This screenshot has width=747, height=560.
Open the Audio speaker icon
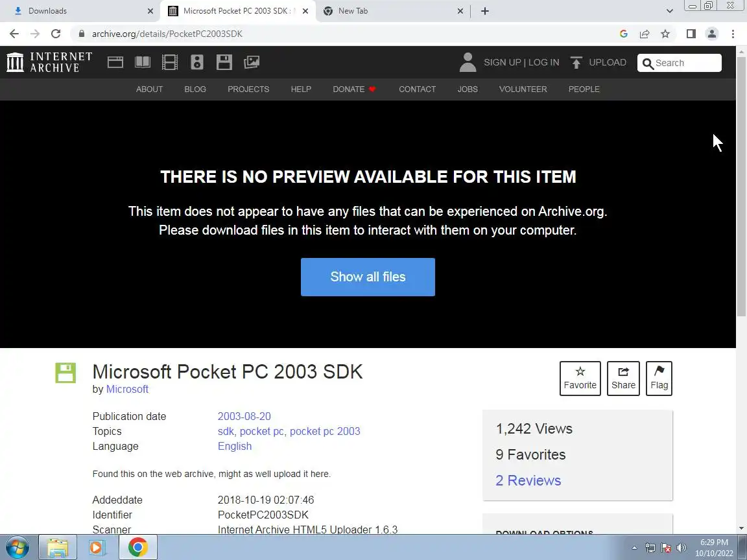(x=196, y=62)
